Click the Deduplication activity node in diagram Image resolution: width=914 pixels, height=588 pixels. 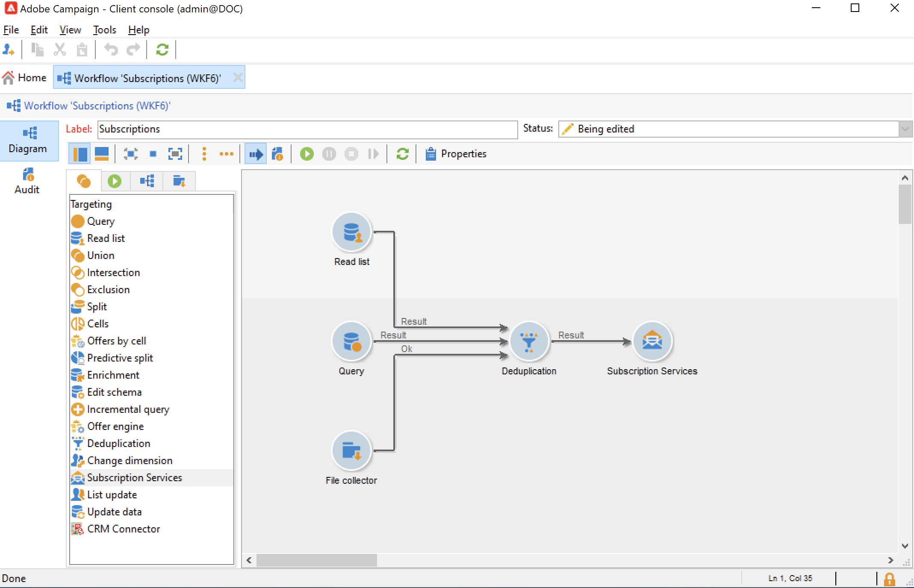[528, 341]
